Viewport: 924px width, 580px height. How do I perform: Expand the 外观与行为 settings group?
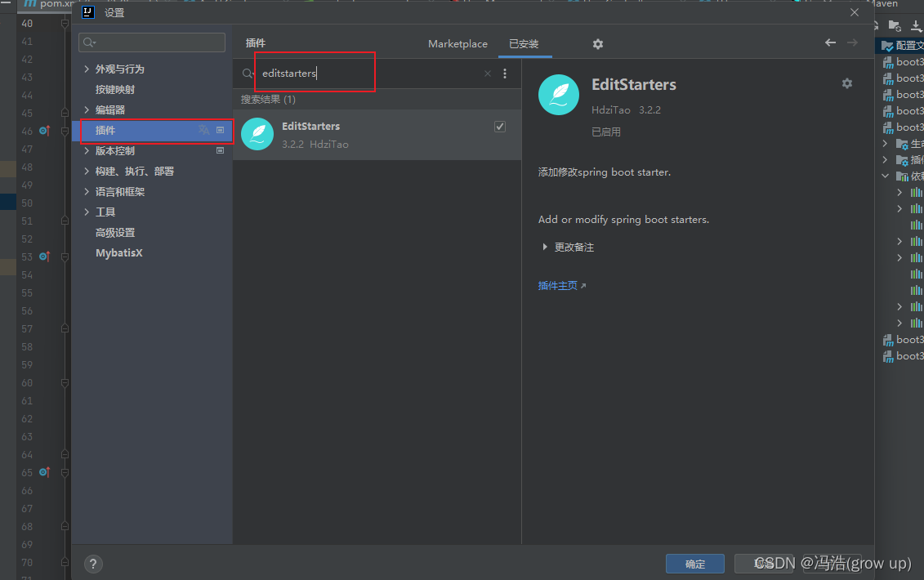pos(87,69)
